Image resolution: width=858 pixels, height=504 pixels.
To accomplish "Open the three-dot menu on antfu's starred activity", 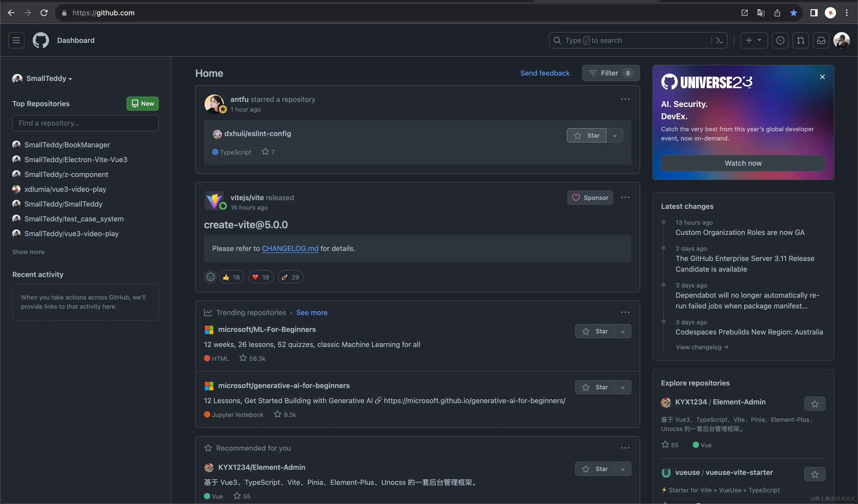I will coord(625,99).
